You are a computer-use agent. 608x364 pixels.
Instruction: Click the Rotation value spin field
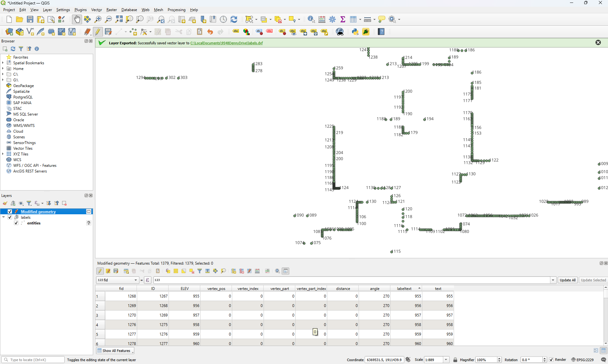pyautogui.click(x=531, y=360)
